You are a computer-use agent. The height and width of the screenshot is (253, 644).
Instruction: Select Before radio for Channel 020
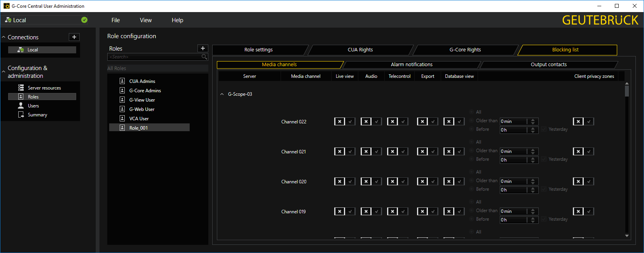pyautogui.click(x=471, y=189)
